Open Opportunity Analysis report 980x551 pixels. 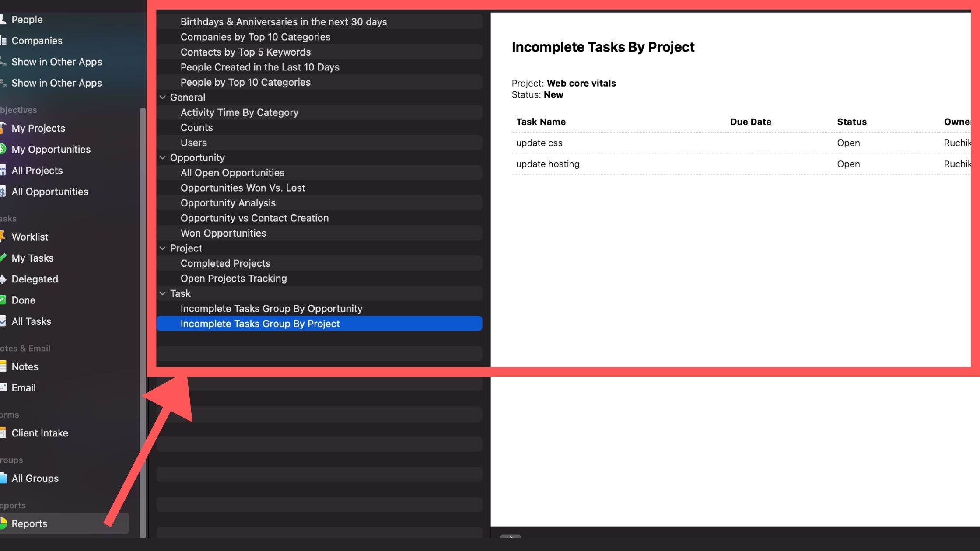pyautogui.click(x=319, y=203)
